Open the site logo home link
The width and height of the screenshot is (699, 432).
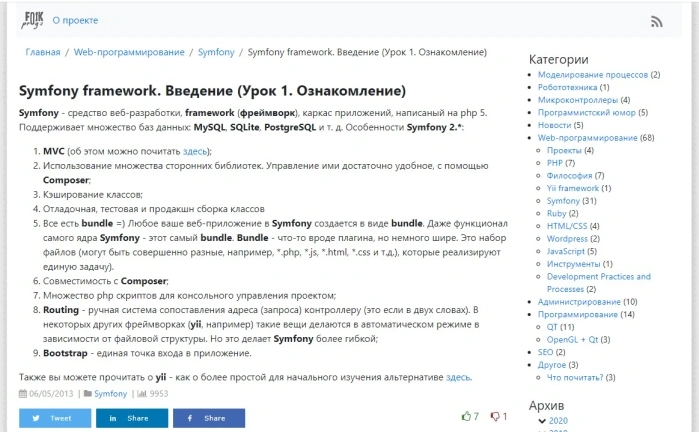click(x=33, y=21)
